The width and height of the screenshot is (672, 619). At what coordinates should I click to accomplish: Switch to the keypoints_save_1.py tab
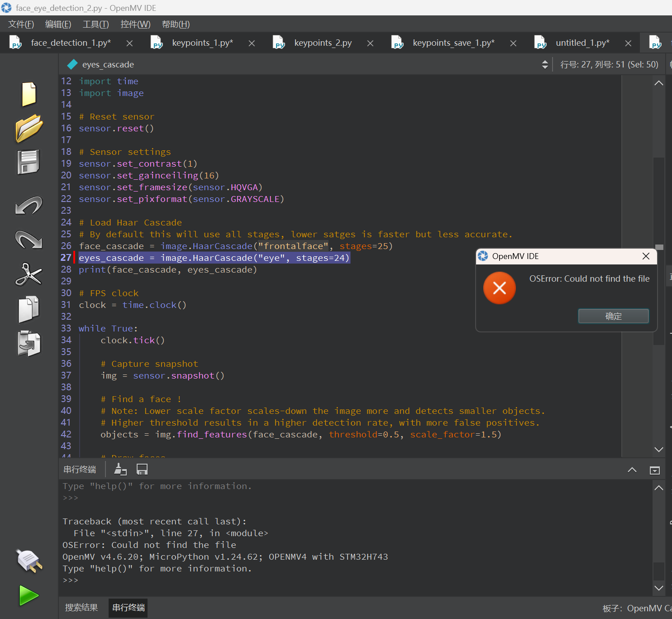[x=453, y=43]
